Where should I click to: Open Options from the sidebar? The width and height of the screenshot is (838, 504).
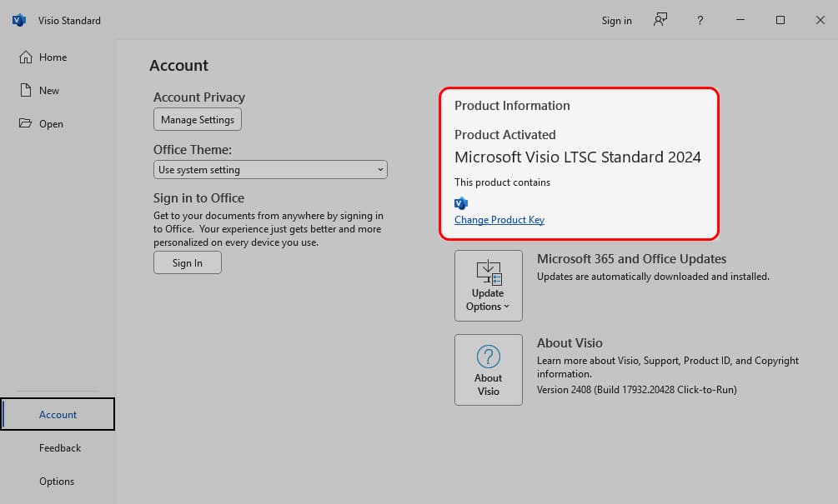point(58,481)
